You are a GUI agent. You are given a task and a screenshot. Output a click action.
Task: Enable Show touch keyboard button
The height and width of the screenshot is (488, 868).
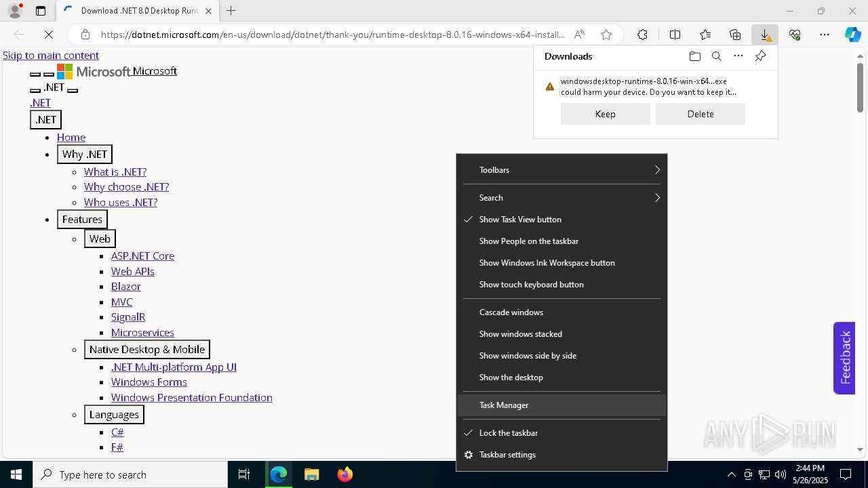561,285
